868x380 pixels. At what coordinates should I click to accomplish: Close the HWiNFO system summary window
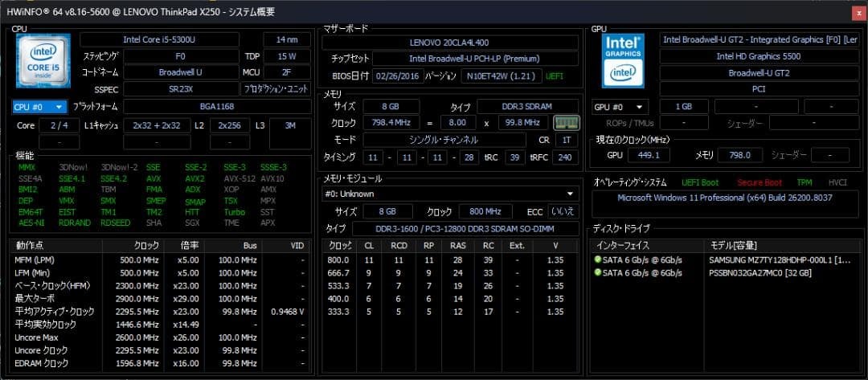click(x=858, y=13)
